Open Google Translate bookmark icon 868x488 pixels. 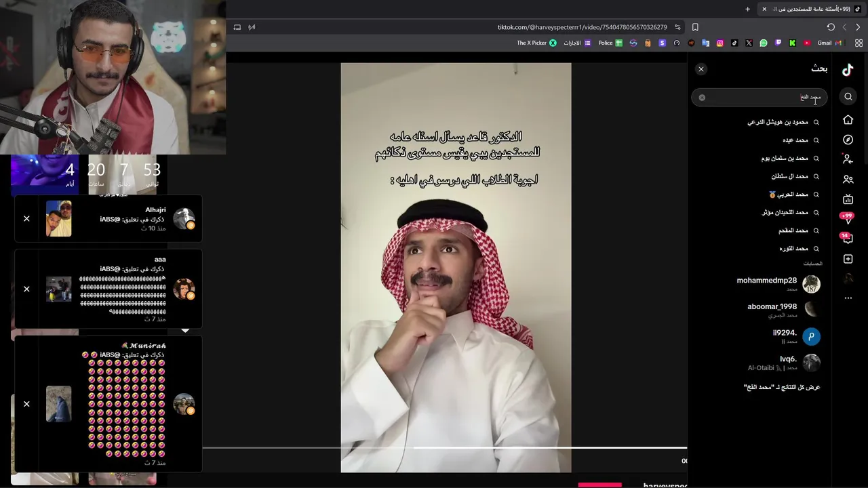click(x=705, y=43)
